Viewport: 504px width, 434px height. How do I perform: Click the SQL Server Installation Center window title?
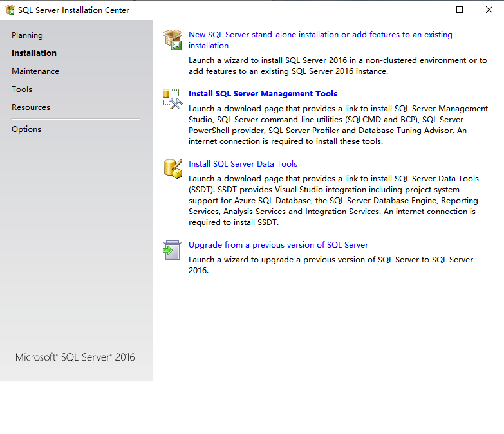point(73,10)
